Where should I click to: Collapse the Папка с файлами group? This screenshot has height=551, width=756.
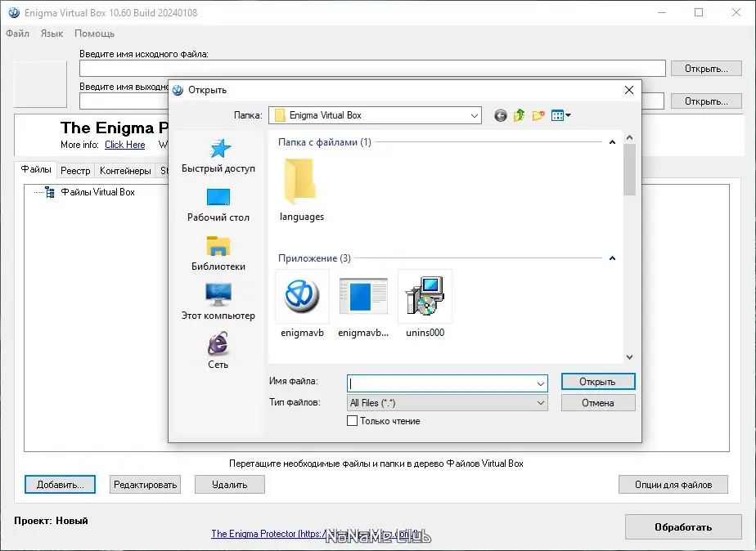pyautogui.click(x=612, y=142)
